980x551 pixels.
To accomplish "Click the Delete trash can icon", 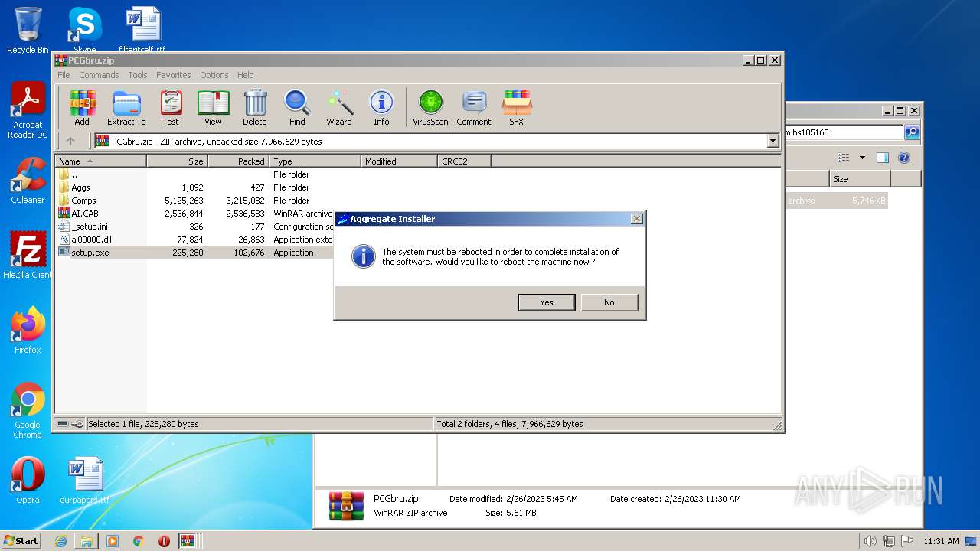I will coord(255,107).
